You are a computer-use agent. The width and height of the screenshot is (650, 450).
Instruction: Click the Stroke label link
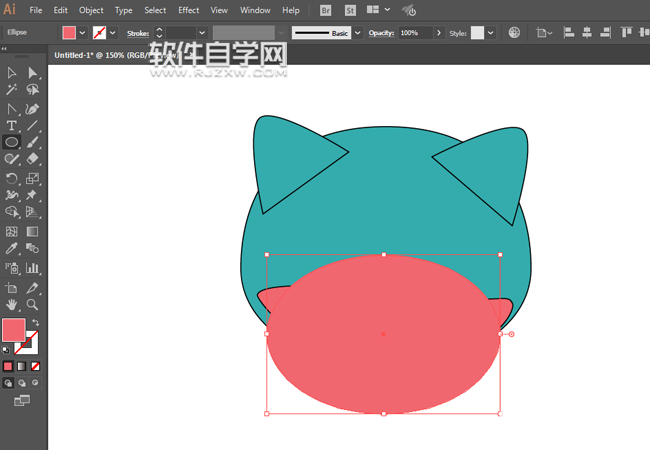[x=137, y=33]
